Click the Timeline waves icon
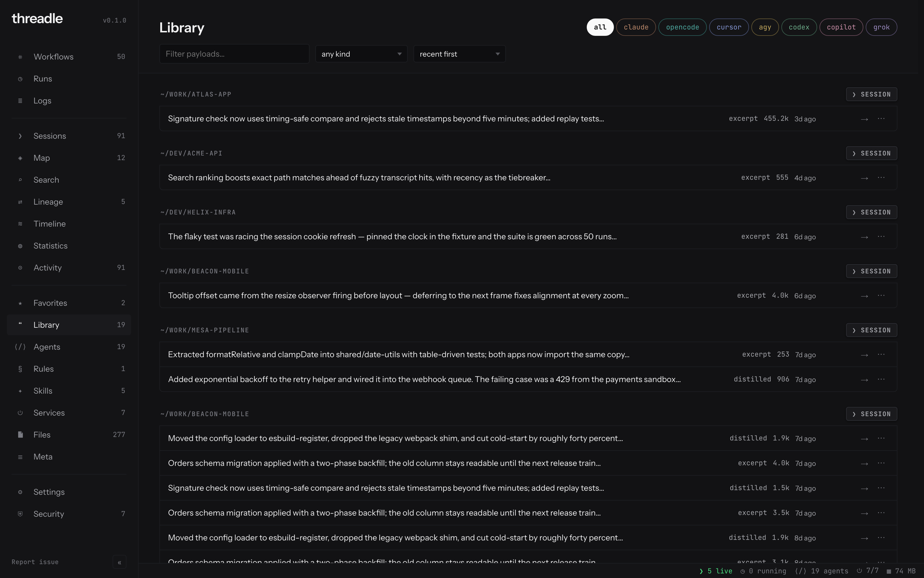 pyautogui.click(x=20, y=224)
